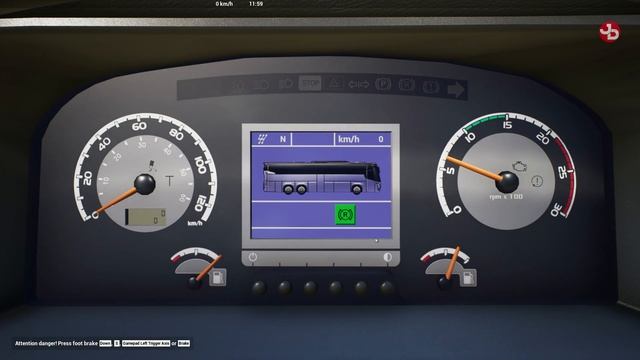
Task: Click the S key hint
Action: (117, 343)
